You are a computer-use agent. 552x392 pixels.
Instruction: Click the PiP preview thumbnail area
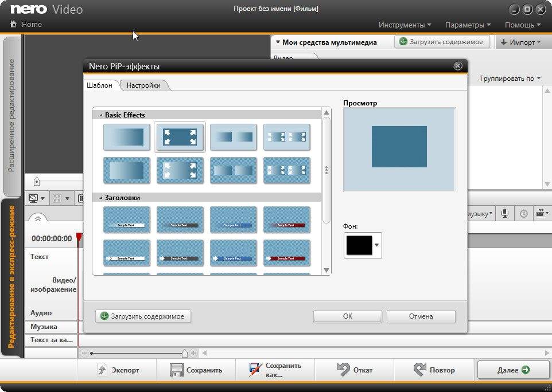pyautogui.click(x=399, y=150)
